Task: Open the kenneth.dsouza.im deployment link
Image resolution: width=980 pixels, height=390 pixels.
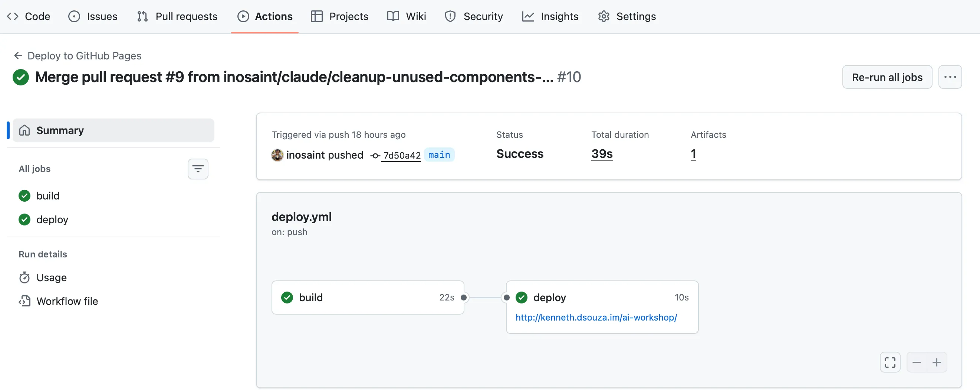Action: click(x=596, y=317)
